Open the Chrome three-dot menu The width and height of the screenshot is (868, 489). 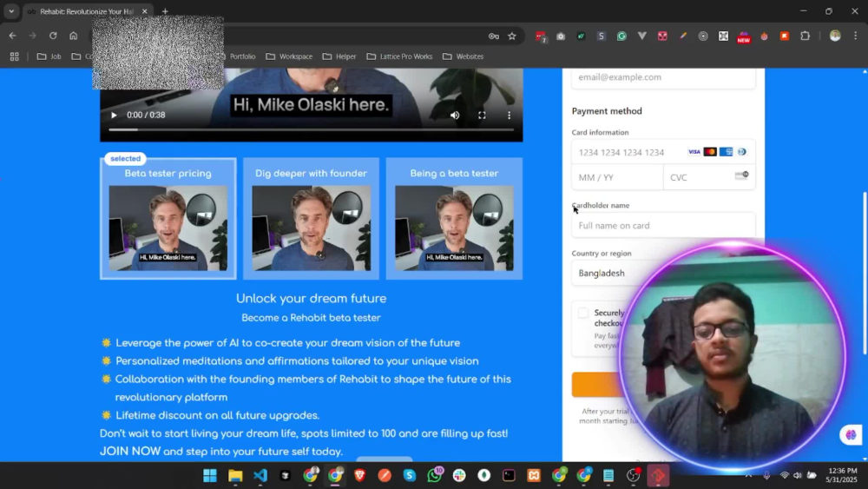(855, 36)
